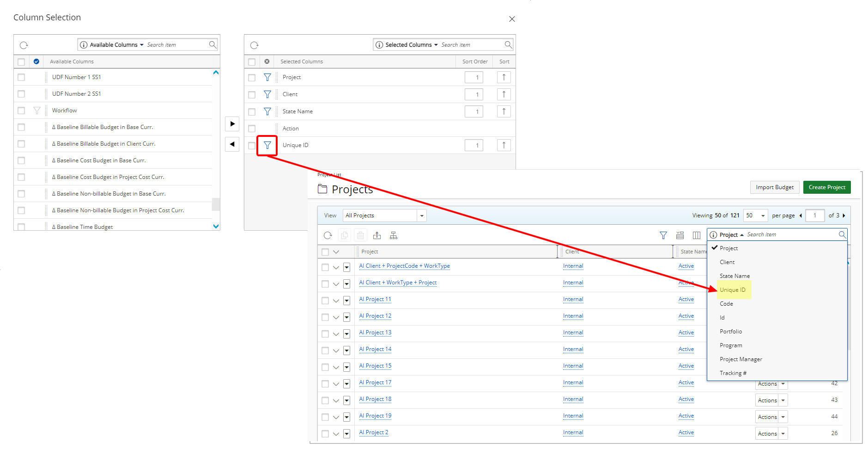The image size is (868, 449).
Task: Go to next page of projects
Action: coord(844,215)
